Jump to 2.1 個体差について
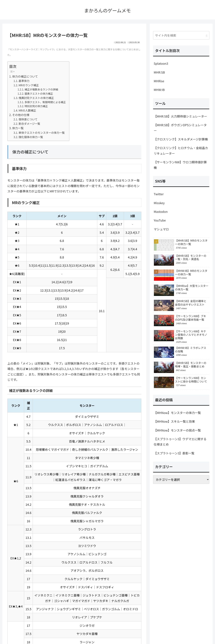Image resolution: width=215 pixels, height=644 pixels. point(25,120)
